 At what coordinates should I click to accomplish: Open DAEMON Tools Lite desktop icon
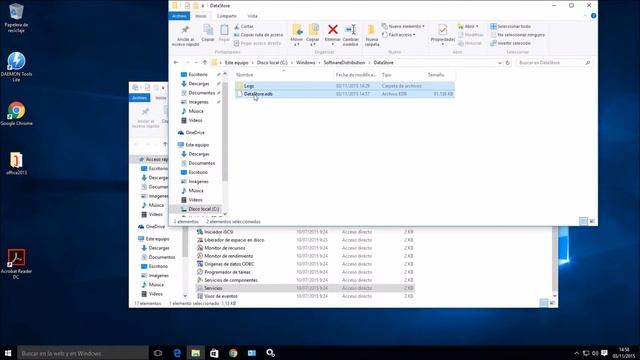(x=16, y=67)
